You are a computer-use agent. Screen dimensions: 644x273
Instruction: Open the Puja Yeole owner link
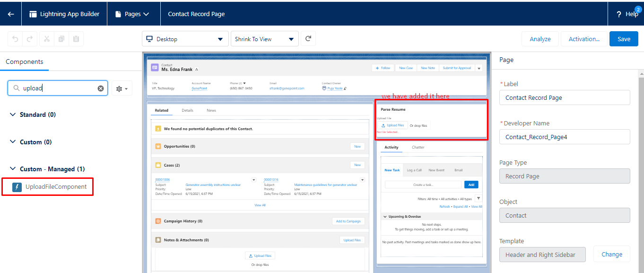[x=335, y=88]
